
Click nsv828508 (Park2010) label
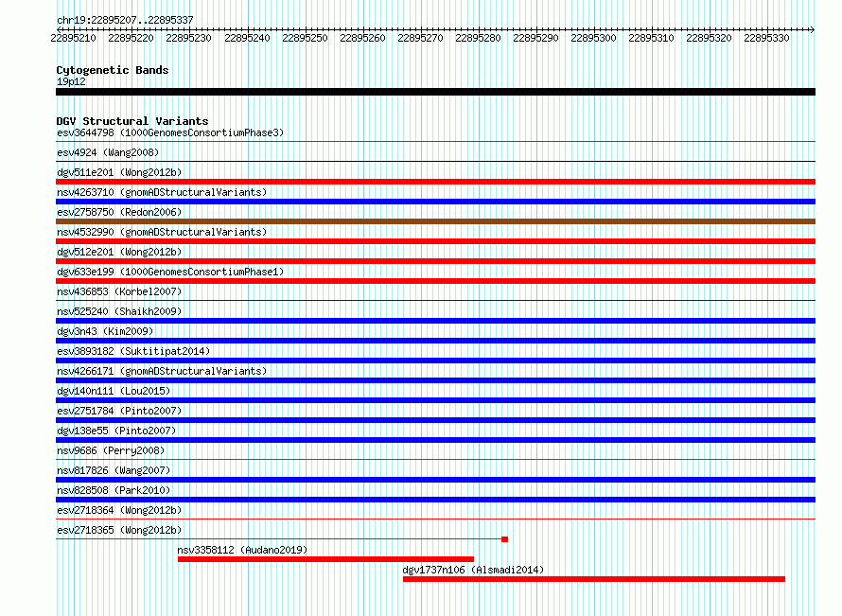click(x=114, y=490)
